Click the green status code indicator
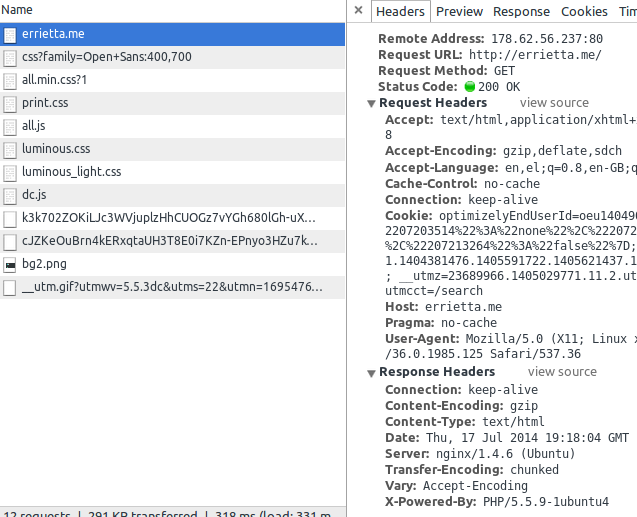The height and width of the screenshot is (517, 637). pos(470,87)
